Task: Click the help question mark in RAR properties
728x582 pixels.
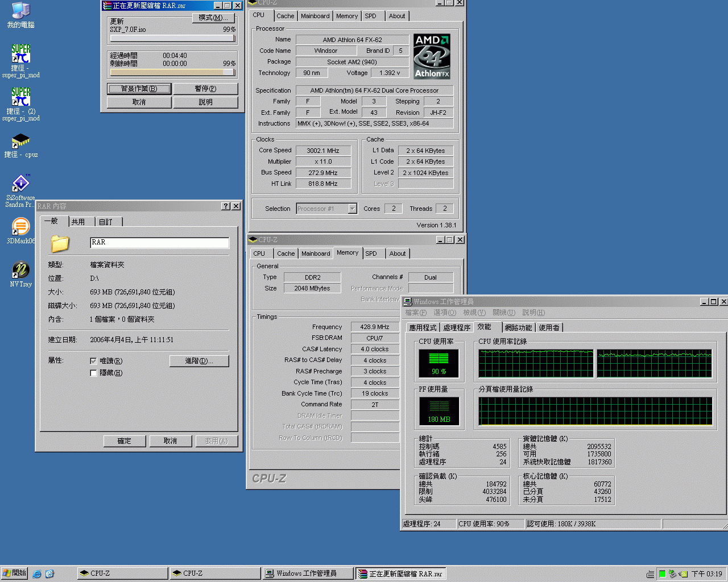Action: 226,206
